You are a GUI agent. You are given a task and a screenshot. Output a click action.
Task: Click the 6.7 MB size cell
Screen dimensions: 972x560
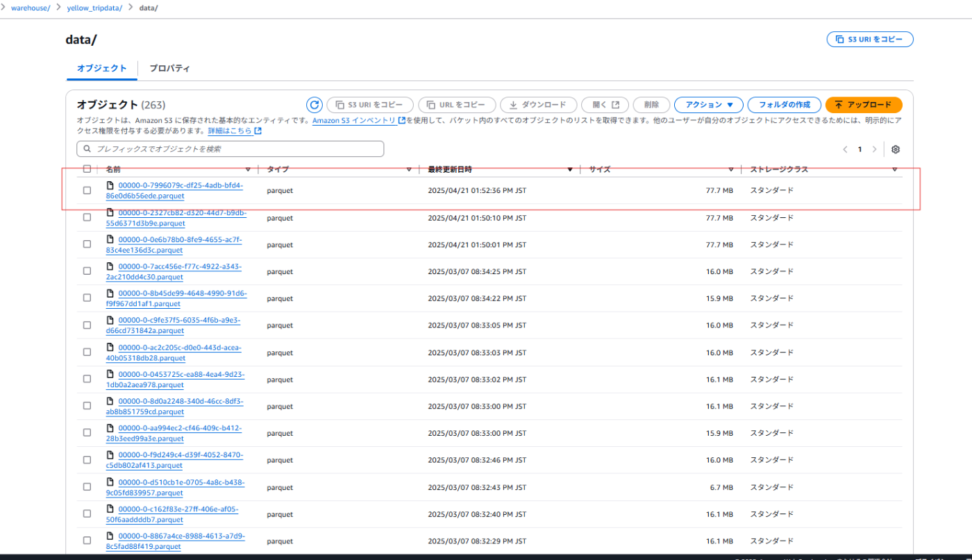[723, 488]
